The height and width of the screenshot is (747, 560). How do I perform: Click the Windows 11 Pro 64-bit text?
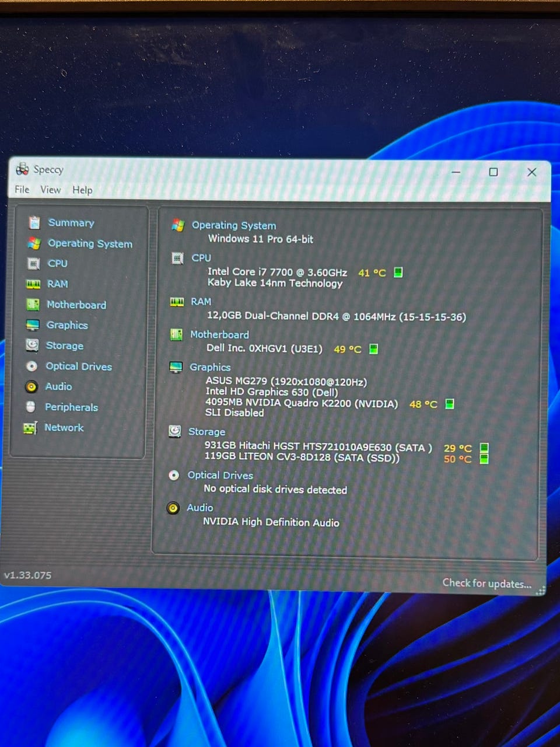point(261,239)
